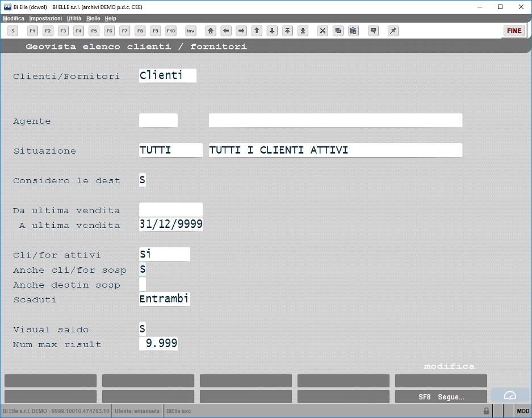Click the right arrow toolbar icon
Image resolution: width=532 pixels, height=418 pixels.
241,31
